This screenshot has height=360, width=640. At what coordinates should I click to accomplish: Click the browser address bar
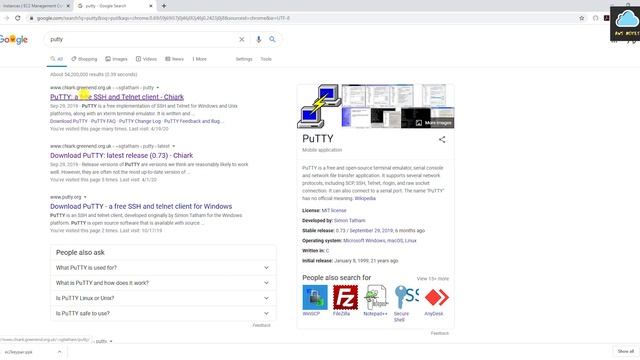pos(302,18)
